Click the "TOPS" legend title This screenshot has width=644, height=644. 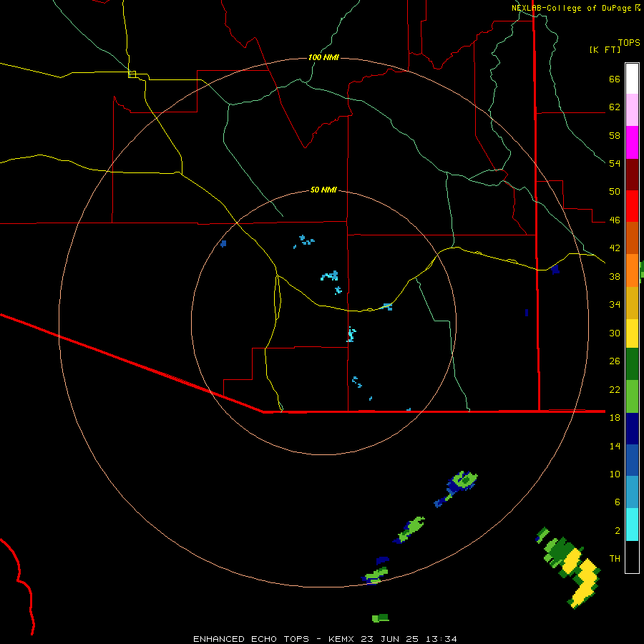pyautogui.click(x=629, y=43)
